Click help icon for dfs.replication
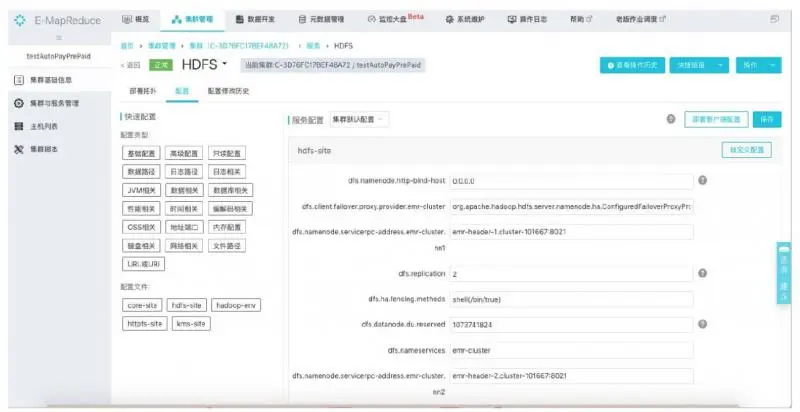Image resolution: width=800 pixels, height=412 pixels. [x=703, y=273]
